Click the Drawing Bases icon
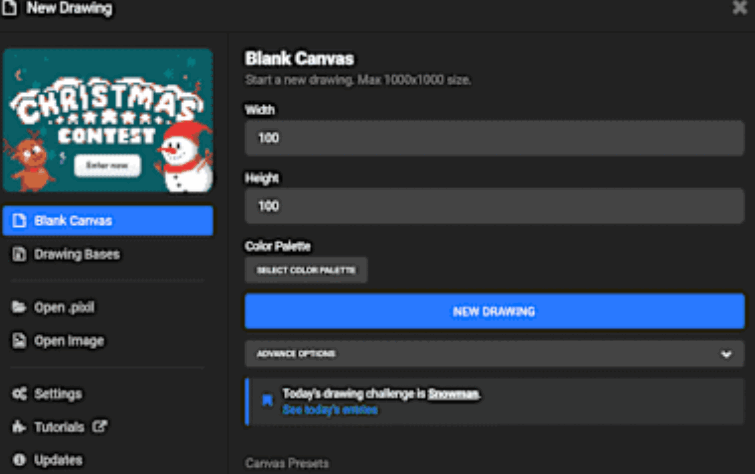The width and height of the screenshot is (755, 474). [19, 254]
